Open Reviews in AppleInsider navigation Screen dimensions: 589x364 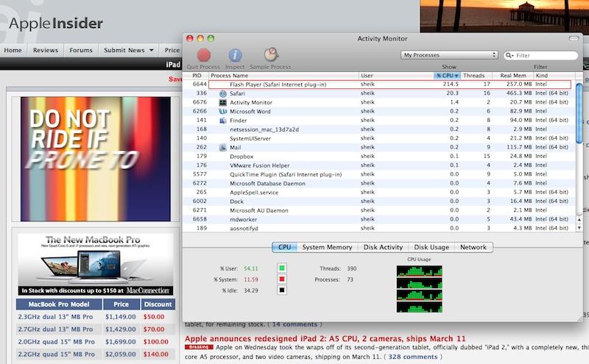[46, 50]
